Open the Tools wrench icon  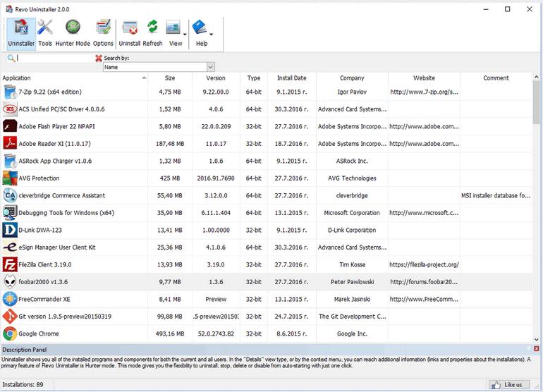45,27
